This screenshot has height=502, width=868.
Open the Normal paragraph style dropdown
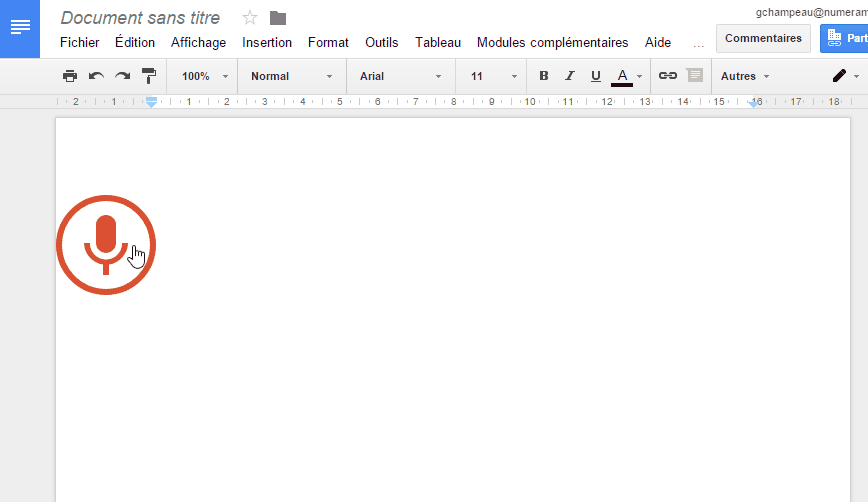pos(292,76)
